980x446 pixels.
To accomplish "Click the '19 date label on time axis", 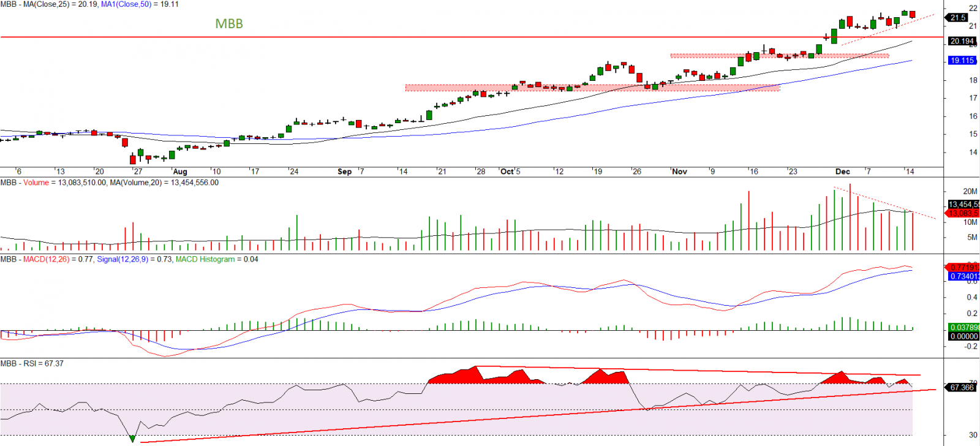I will coord(597,172).
